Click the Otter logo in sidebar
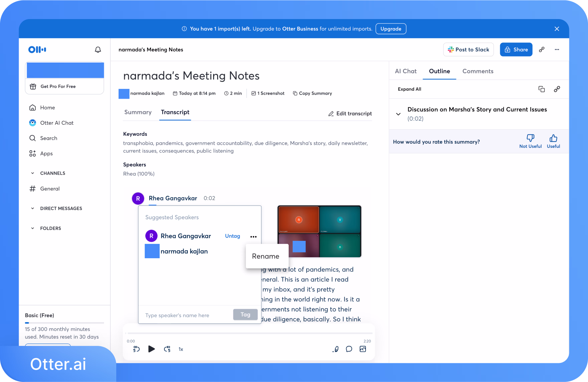Image resolution: width=588 pixels, height=382 pixels. point(37,50)
